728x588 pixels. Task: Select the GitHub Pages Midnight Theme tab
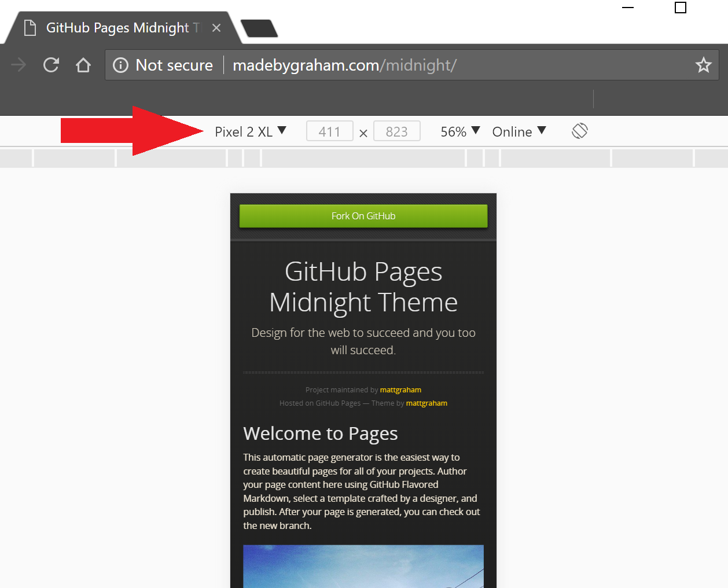pos(122,28)
